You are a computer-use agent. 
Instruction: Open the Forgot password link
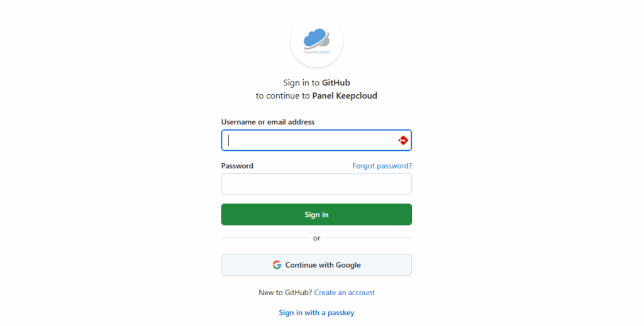[382, 166]
